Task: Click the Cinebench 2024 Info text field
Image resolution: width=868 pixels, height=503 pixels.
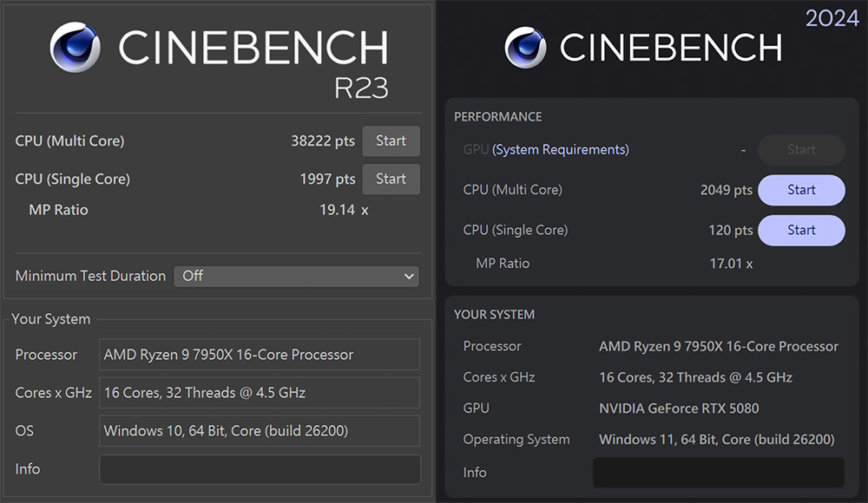Action: [718, 473]
